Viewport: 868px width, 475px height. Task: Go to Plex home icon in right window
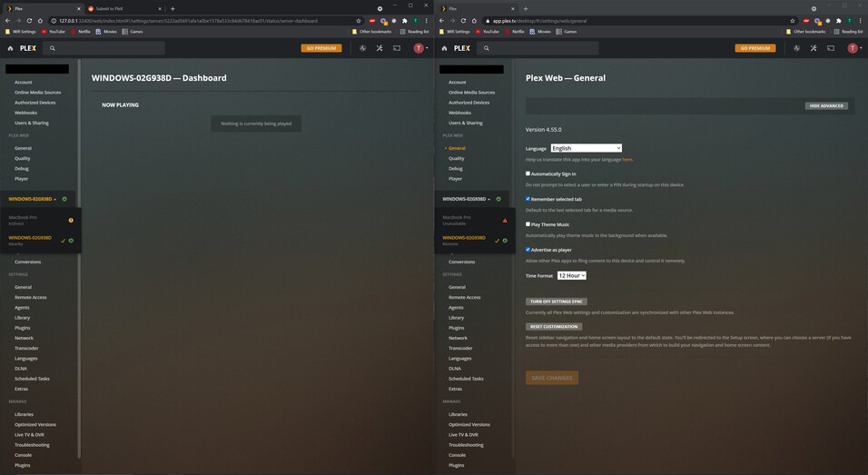(444, 48)
